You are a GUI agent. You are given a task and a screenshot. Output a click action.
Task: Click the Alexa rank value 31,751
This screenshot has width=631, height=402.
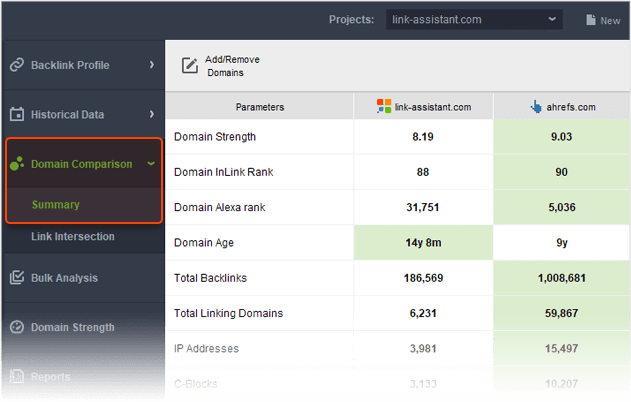423,207
